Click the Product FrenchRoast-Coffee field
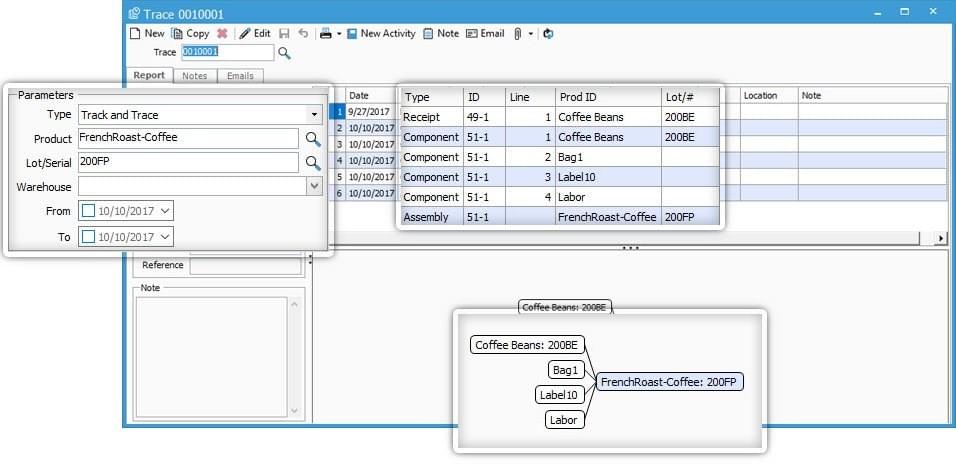 point(188,138)
